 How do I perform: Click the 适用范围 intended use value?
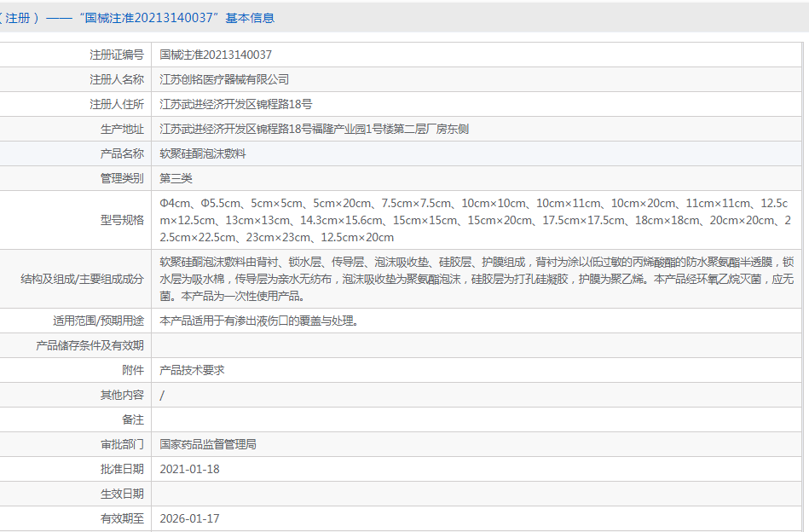(x=258, y=321)
